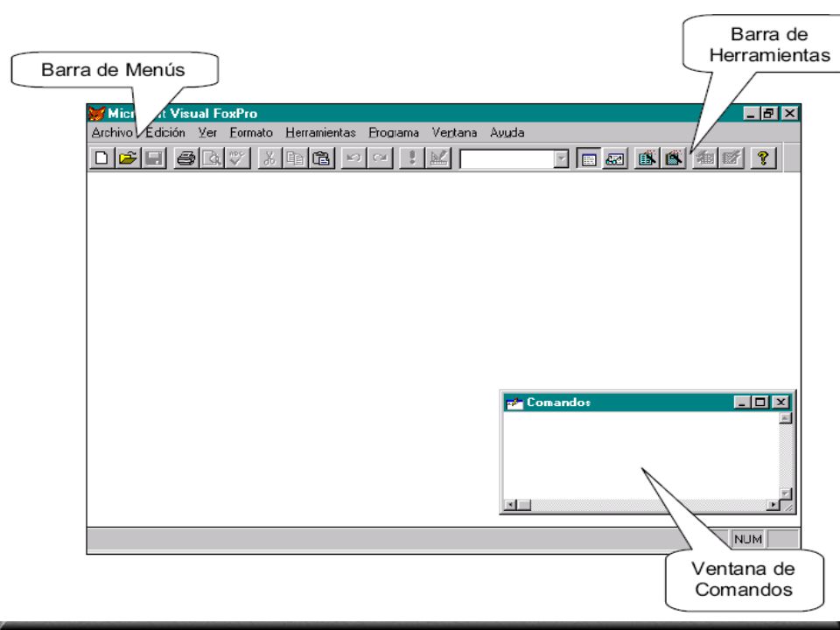Click the AutoForm wizard icon
The width and height of the screenshot is (840, 630).
pos(705,158)
